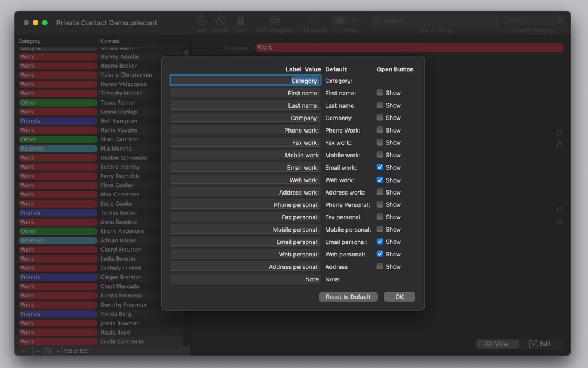Click the minus icon below contact list
The width and height of the screenshot is (588, 368).
[x=38, y=351]
